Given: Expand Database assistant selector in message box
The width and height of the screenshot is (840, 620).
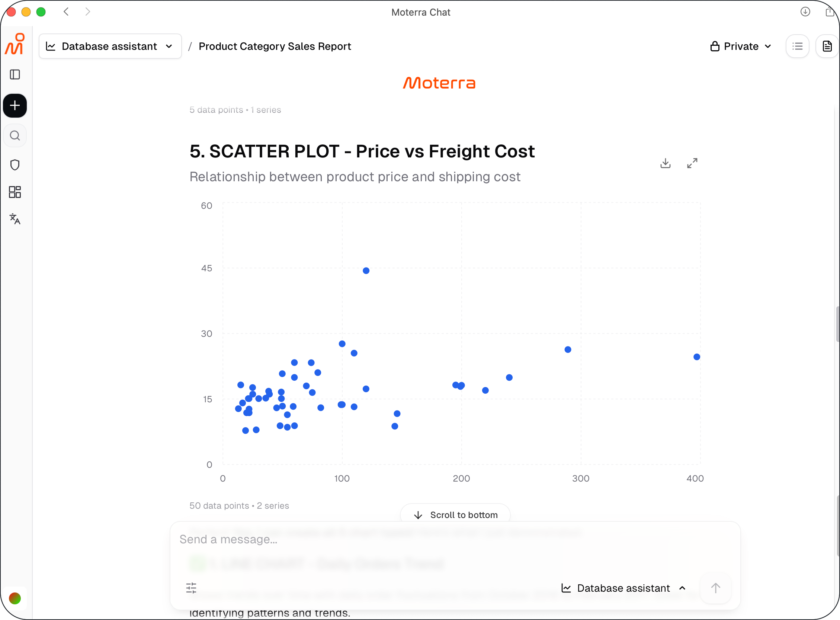Looking at the screenshot, I should (624, 588).
